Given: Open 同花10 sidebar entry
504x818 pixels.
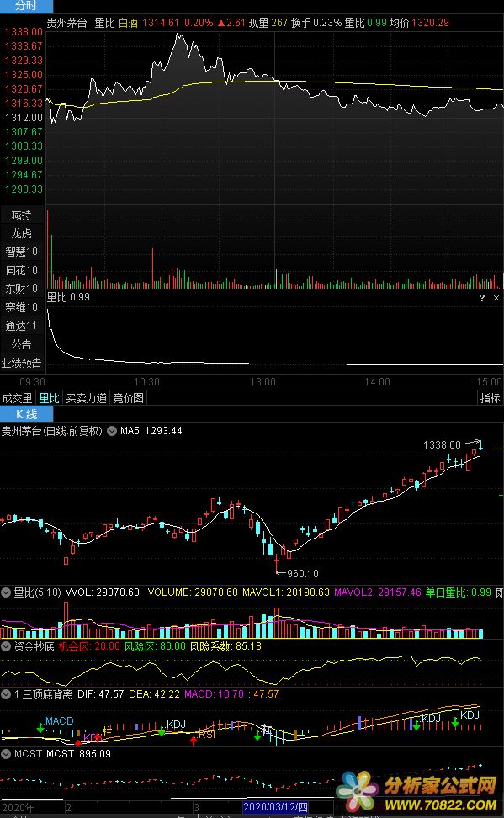Looking at the screenshot, I should (21, 270).
